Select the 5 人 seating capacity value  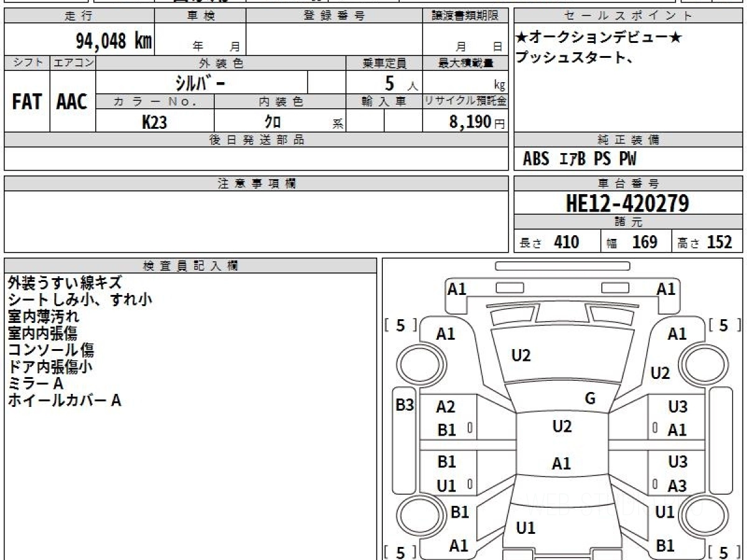click(401, 83)
